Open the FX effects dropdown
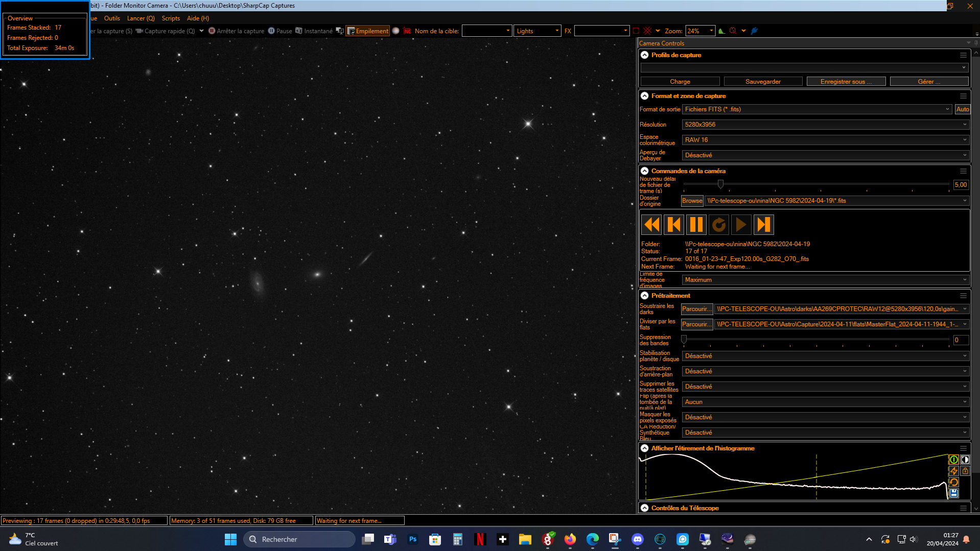Screen dimensions: 980x551 [601, 31]
